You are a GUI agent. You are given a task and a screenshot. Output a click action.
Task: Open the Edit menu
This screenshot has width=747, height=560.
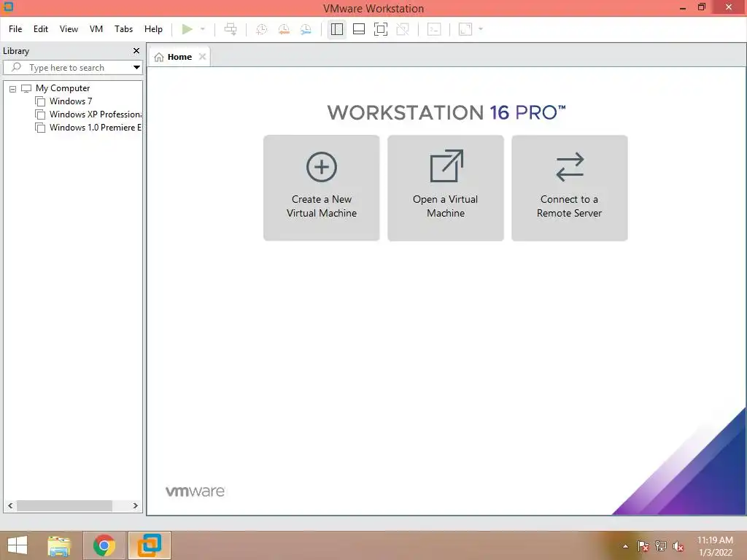[41, 29]
